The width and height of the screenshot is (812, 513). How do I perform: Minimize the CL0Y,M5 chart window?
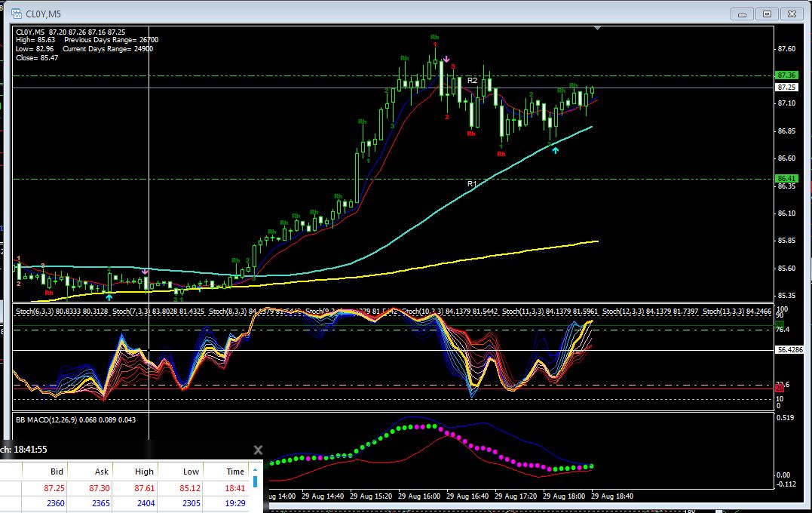point(742,14)
